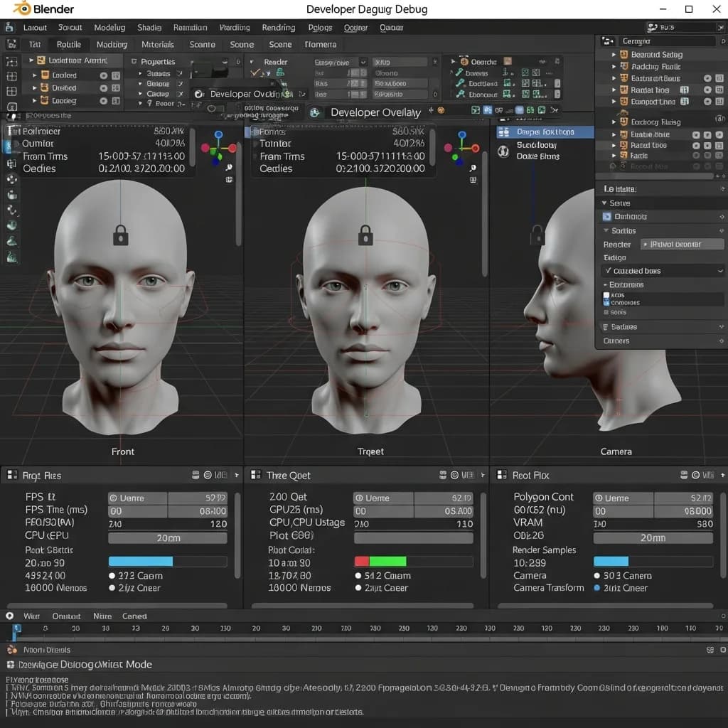
Task: Click the Blender logo icon in title bar
Action: [21, 9]
